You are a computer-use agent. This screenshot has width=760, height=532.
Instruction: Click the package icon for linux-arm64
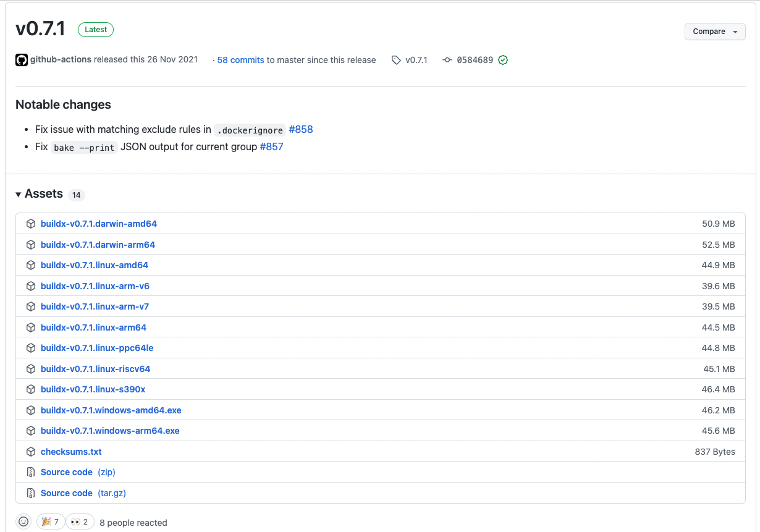coord(31,327)
